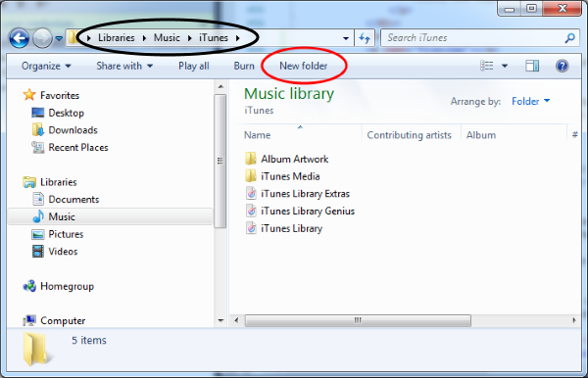Open the address bar history dropdown
Viewport: 588px width, 378px height.
coord(346,38)
